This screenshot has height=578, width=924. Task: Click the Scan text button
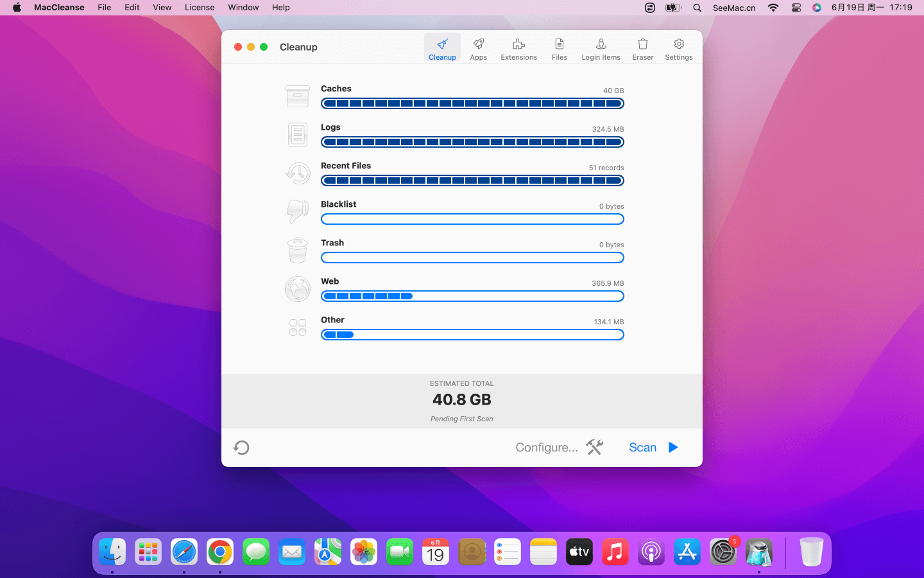tap(642, 448)
